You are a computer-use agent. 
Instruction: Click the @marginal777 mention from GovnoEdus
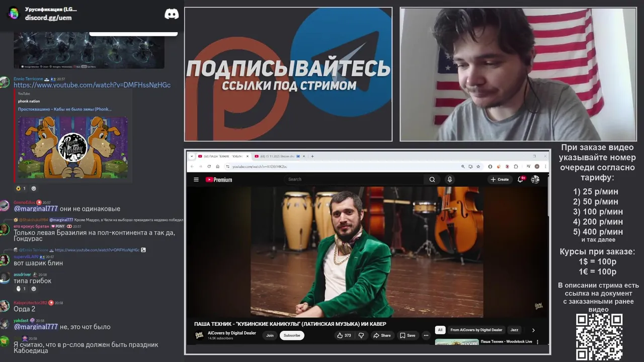[36, 209]
